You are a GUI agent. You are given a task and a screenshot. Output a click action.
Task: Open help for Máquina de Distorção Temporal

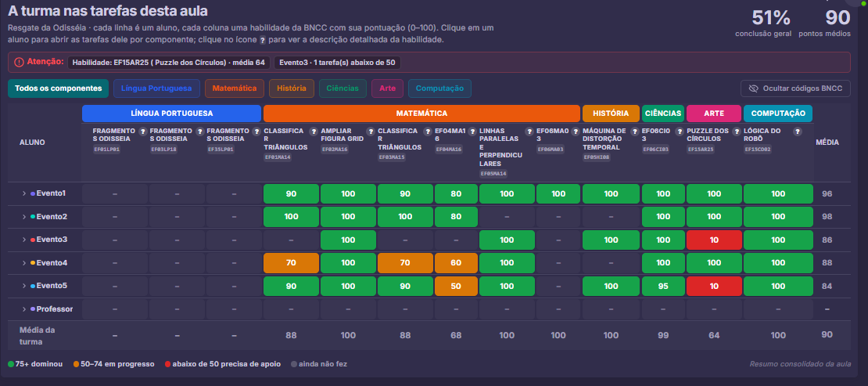tap(634, 132)
